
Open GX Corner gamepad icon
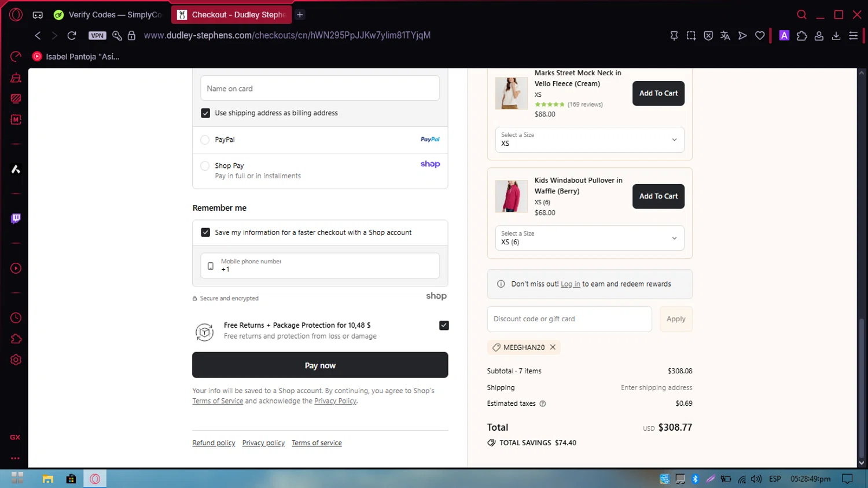[38, 15]
